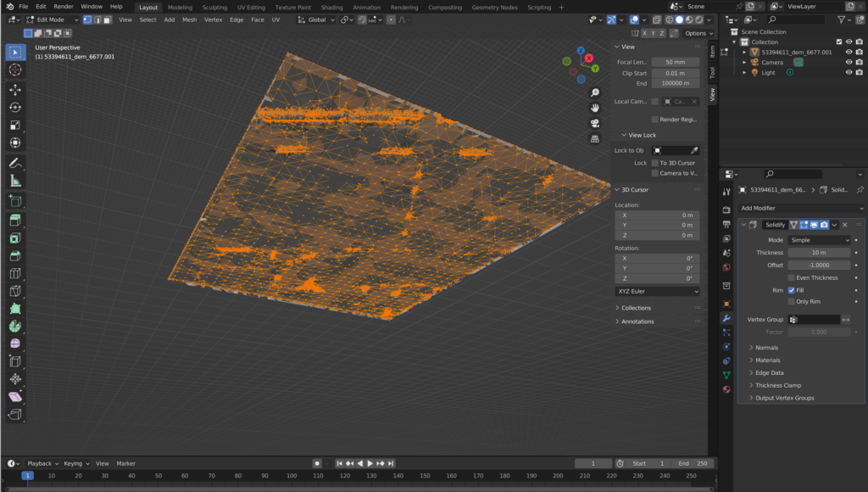The image size is (868, 492).
Task: Click the viewport Options button
Action: [696, 33]
